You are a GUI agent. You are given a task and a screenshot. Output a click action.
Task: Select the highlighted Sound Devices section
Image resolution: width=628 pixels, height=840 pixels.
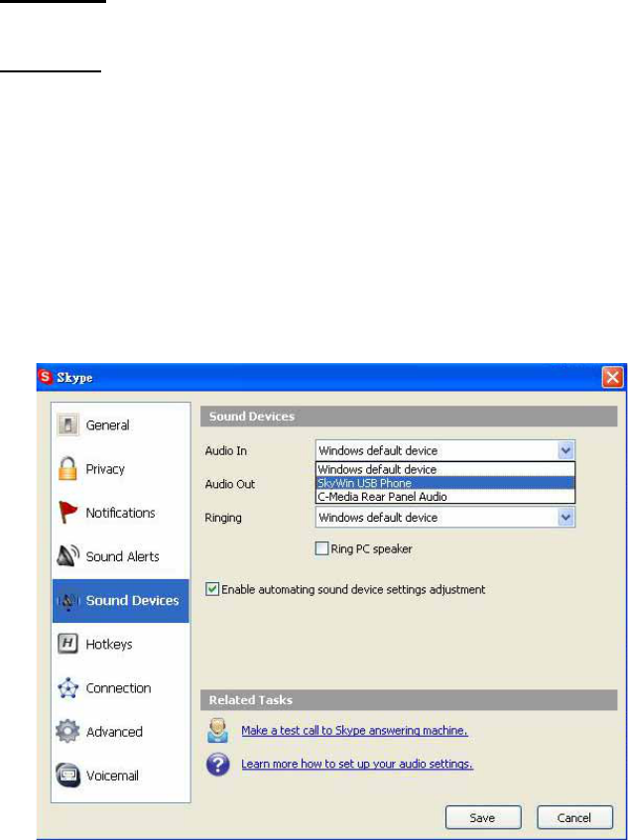point(121,601)
